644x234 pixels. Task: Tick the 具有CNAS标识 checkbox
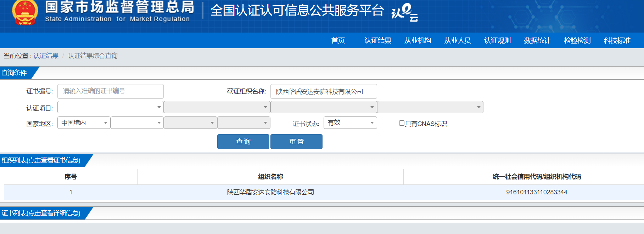pyautogui.click(x=402, y=123)
